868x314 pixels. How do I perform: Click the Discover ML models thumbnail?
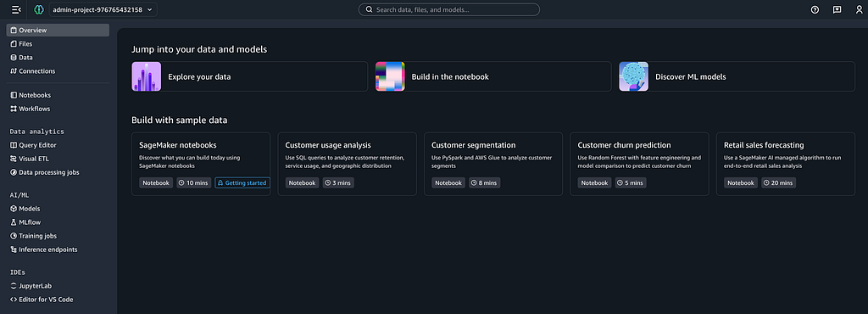634,76
